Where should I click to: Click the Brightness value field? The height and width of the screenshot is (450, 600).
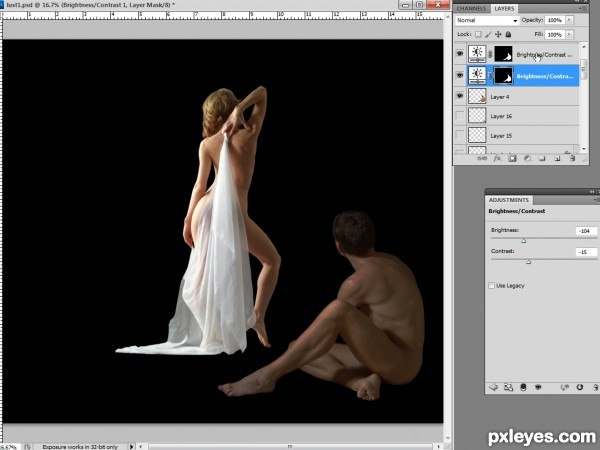click(586, 231)
